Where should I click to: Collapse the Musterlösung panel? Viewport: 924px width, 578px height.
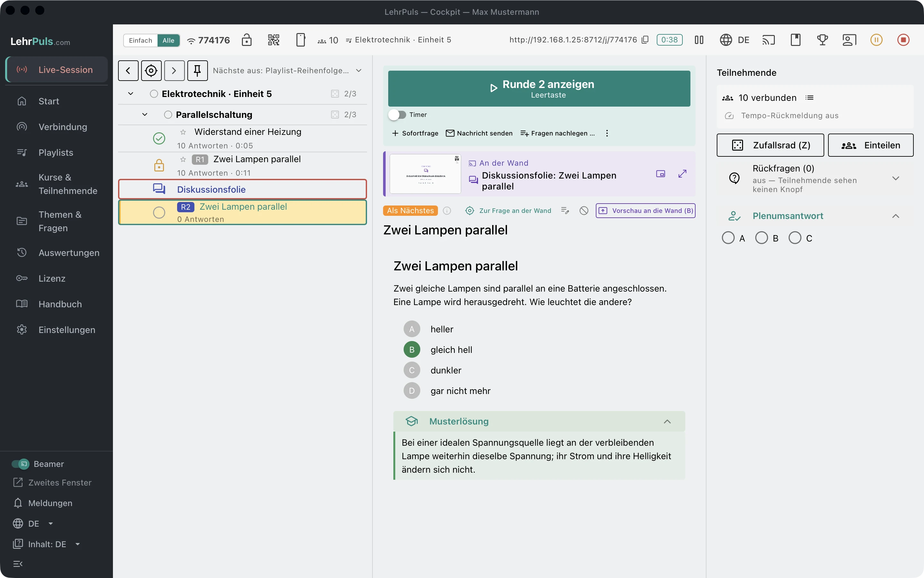click(667, 421)
